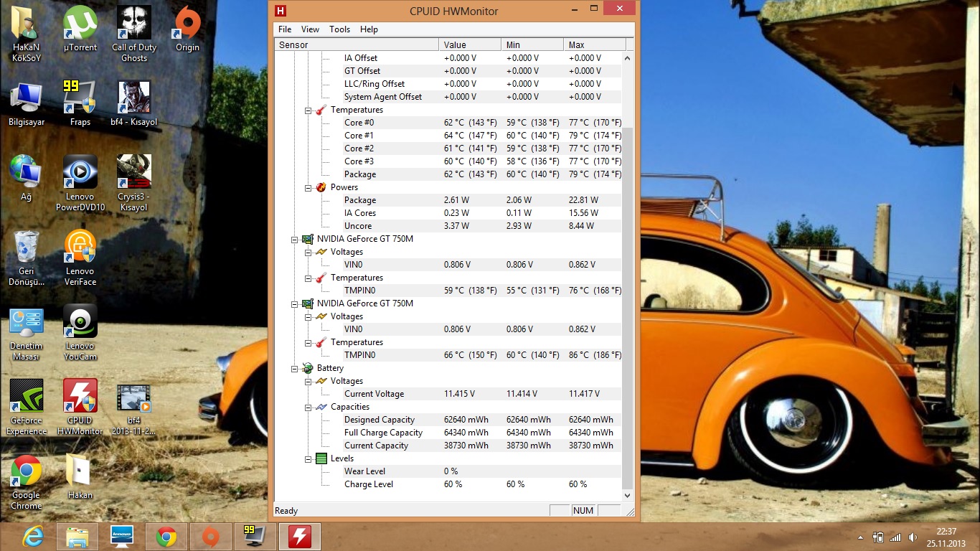The width and height of the screenshot is (980, 551).
Task: Collapse the first NVIDIA GeForce GT 750M node
Action: click(295, 240)
